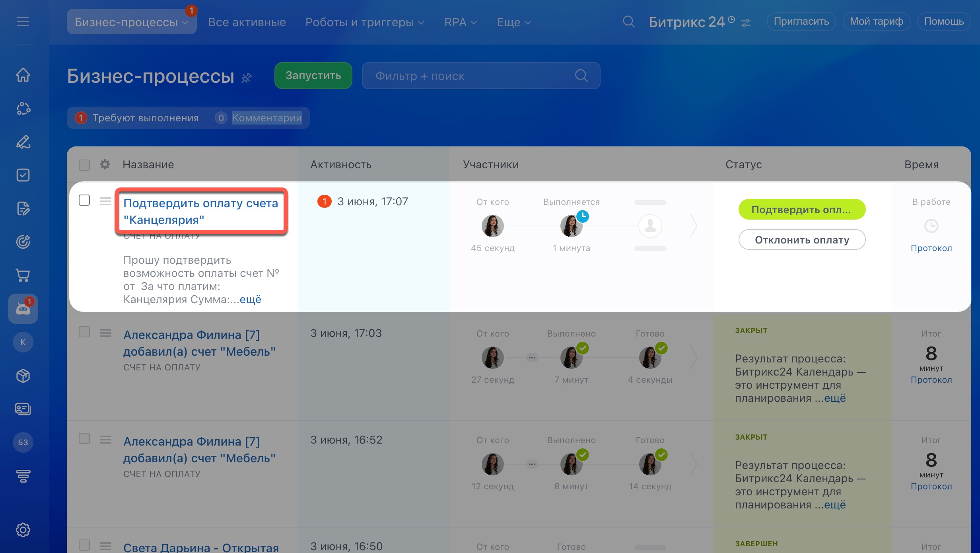This screenshot has width=980, height=553.
Task: Click the robot automation sidebar icon
Action: tap(23, 309)
